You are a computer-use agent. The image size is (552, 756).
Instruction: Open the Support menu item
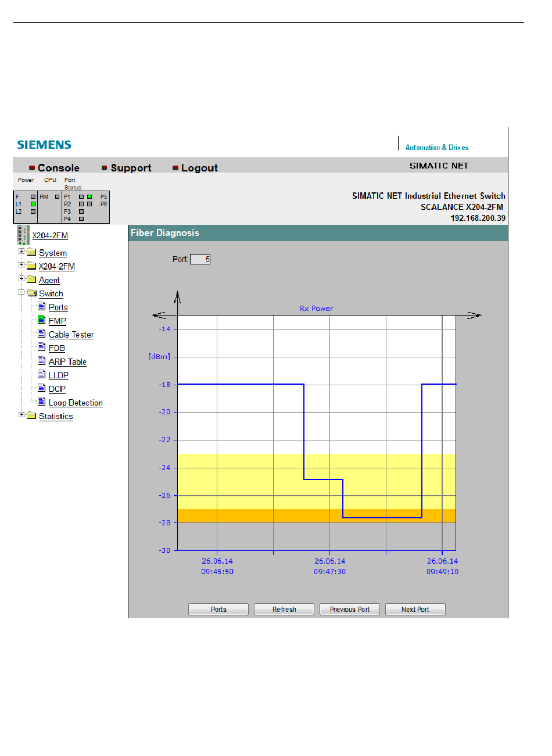pos(131,168)
